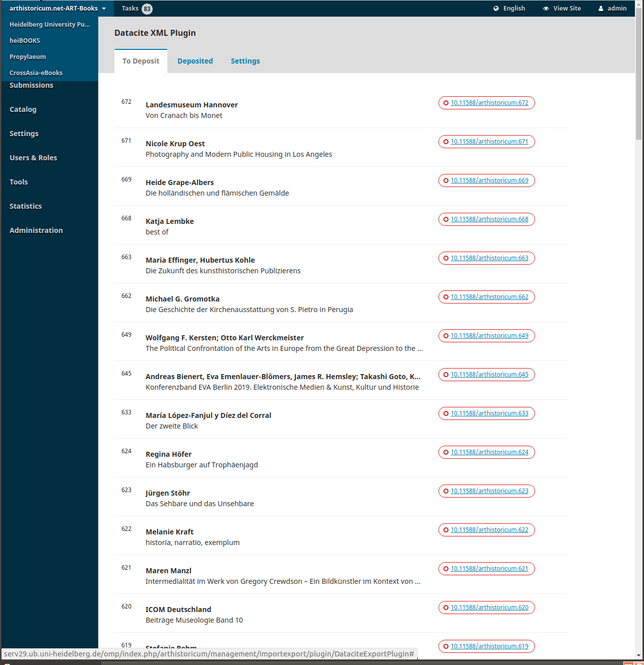Viewport: 644px width, 665px height.
Task: Select the Nicole Krup Oest entry title
Action: (175, 144)
